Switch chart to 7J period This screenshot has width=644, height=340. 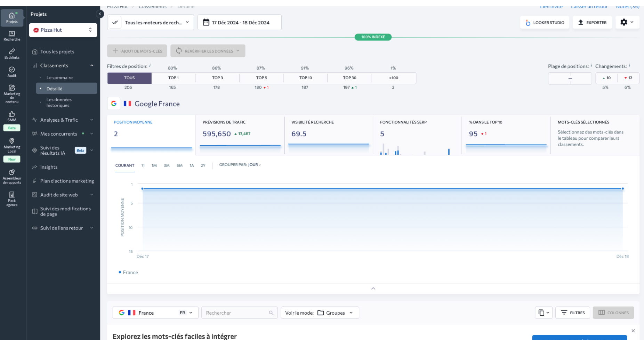click(143, 165)
